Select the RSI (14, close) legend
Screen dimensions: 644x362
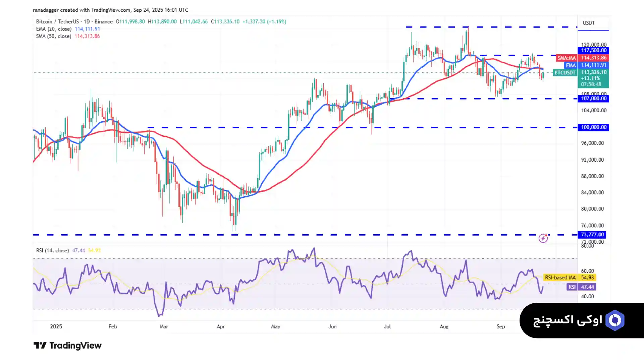[x=52, y=250]
